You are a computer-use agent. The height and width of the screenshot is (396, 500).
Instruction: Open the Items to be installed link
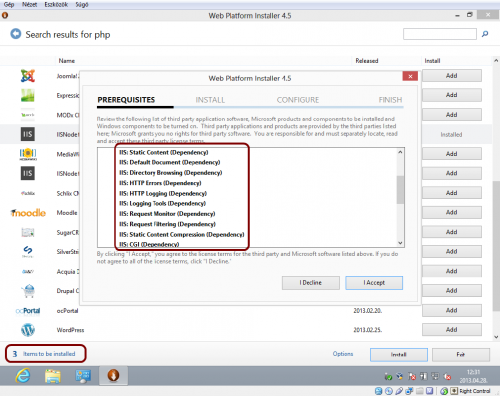[49, 354]
